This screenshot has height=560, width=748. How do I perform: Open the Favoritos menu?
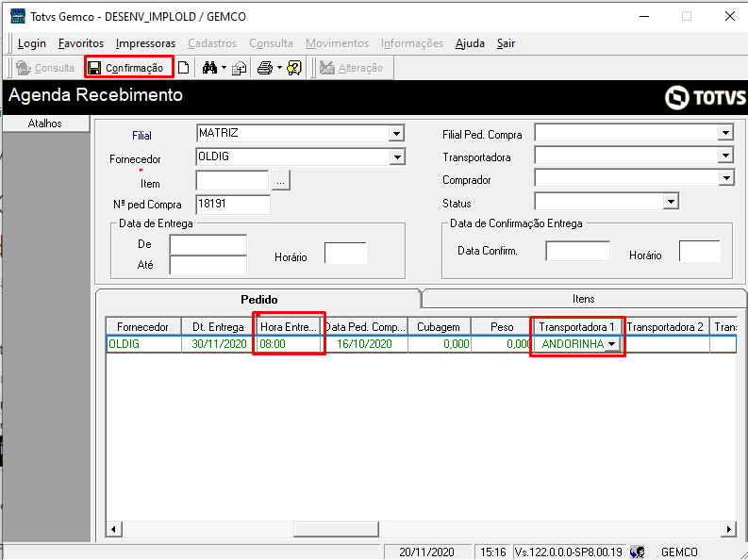click(80, 43)
